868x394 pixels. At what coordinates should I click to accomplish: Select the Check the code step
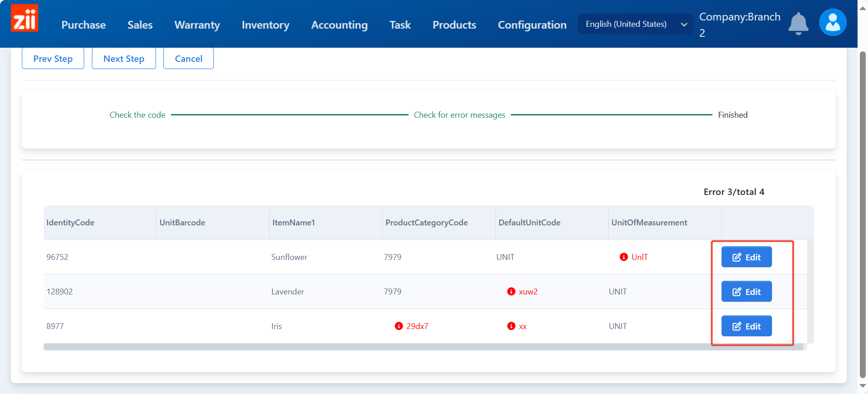137,115
